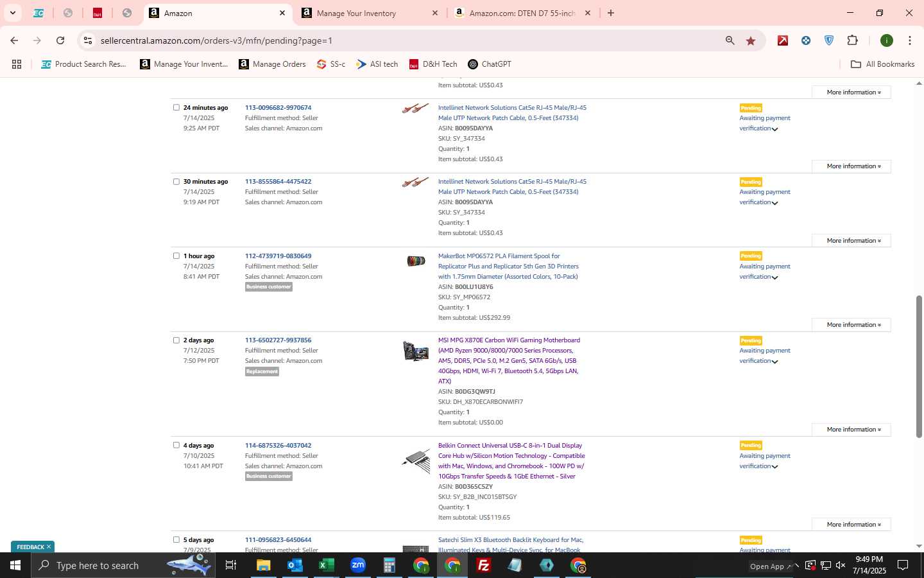Screen dimensions: 924x578
Task: Open the tab search dropdown arrow
Action: 12,13
